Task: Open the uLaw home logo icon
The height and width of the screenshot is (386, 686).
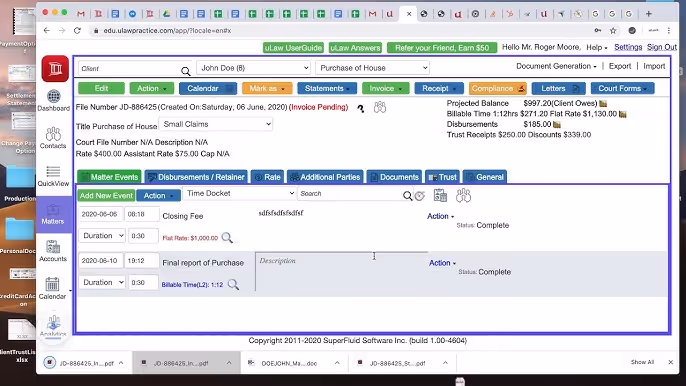Action: coord(55,69)
